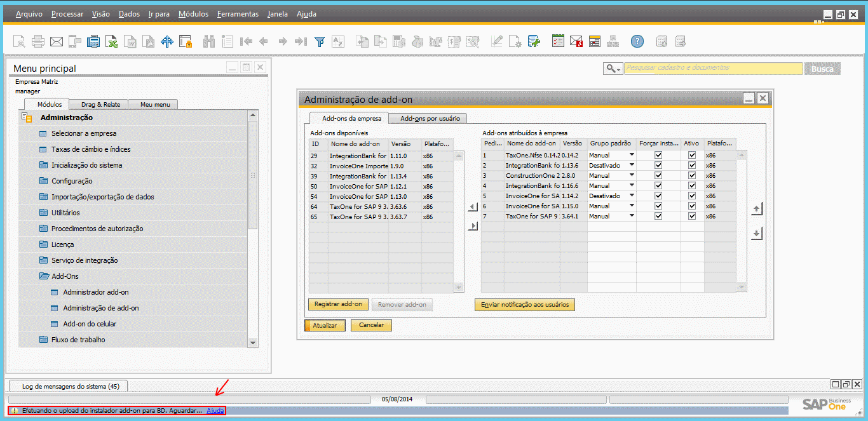Click the Ajuda link in status bar
868x421 pixels.
[x=215, y=411]
